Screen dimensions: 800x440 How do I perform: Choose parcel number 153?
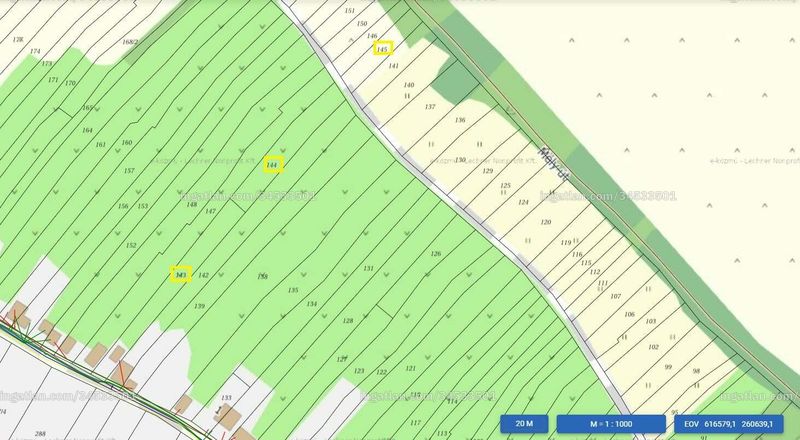click(x=143, y=206)
